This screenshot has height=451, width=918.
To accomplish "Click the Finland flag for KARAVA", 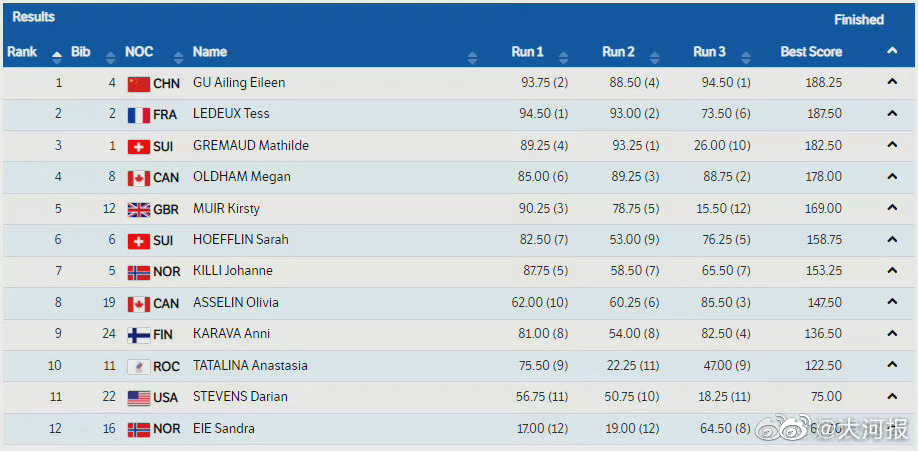I will tap(138, 335).
